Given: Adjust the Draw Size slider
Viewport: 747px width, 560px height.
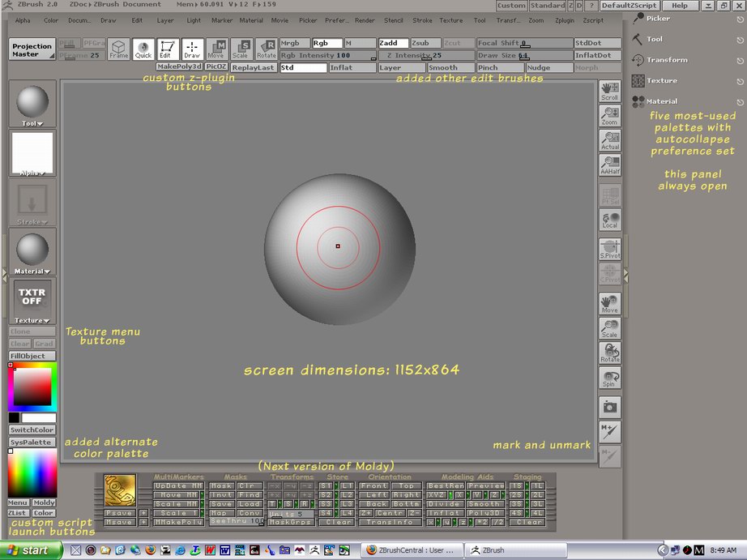Looking at the screenshot, I should (x=525, y=55).
